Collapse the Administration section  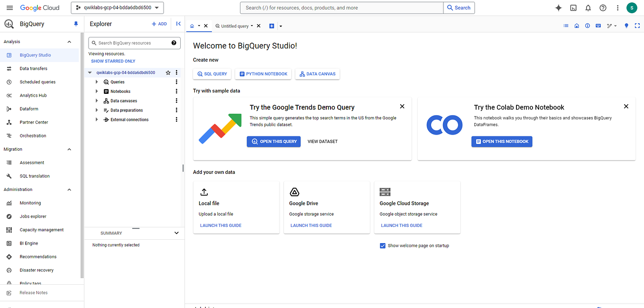tap(69, 189)
